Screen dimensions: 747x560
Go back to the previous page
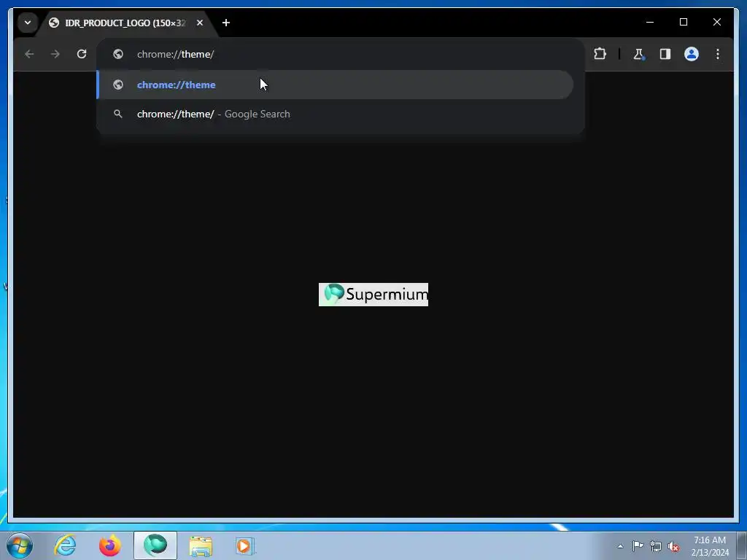[29, 54]
